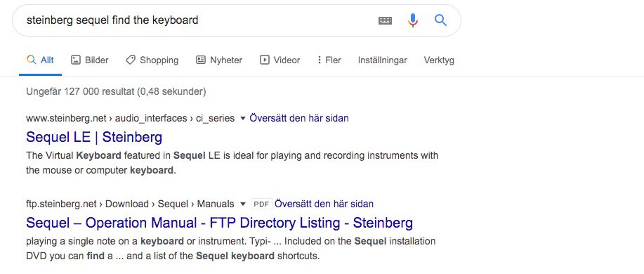Click Översätt den här sidan for the PDF result

tap(324, 204)
